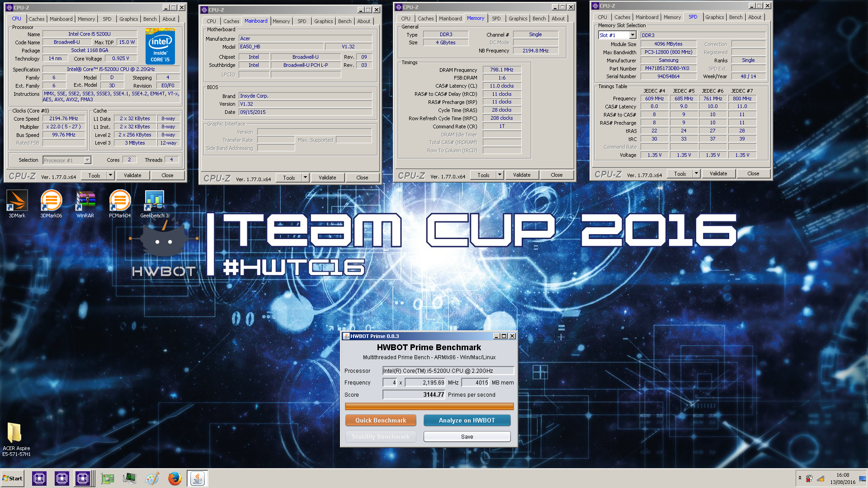The width and height of the screenshot is (868, 488).
Task: Click the Intel Core i5 logo badge
Action: [160, 47]
